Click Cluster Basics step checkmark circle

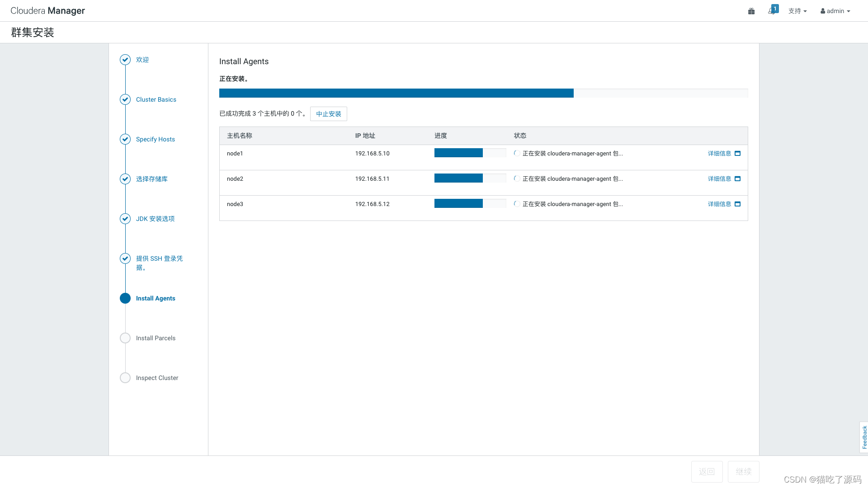point(125,99)
